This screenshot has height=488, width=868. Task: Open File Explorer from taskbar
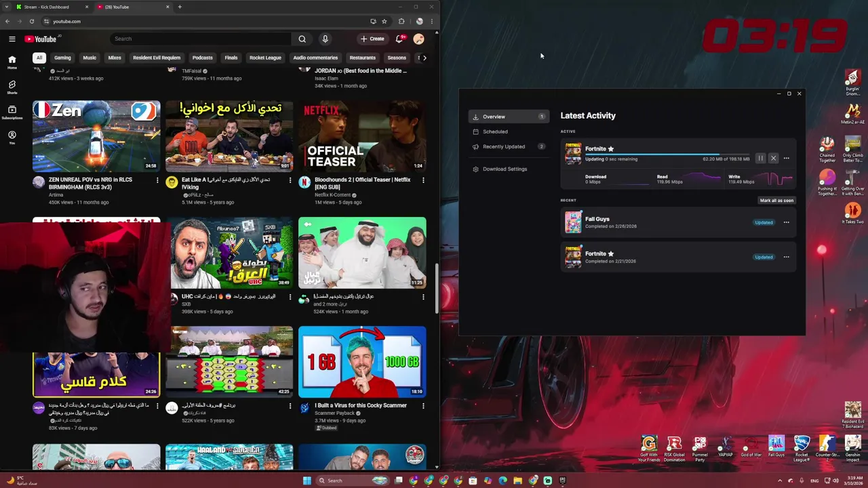(517, 481)
